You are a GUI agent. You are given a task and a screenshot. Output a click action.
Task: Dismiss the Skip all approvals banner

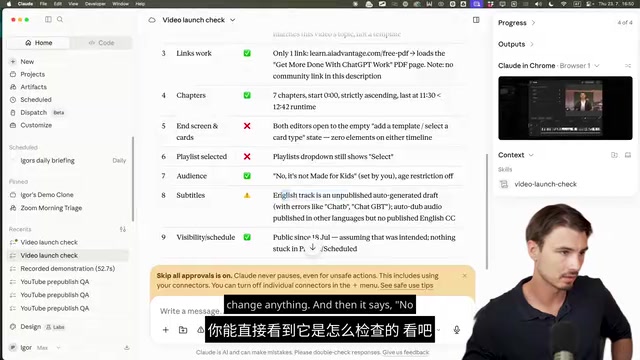(x=464, y=276)
